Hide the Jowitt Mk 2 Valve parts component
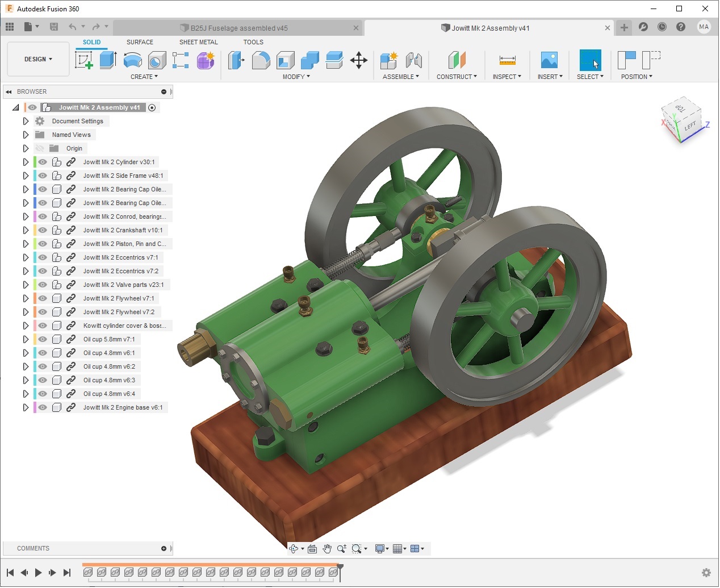 (x=43, y=285)
